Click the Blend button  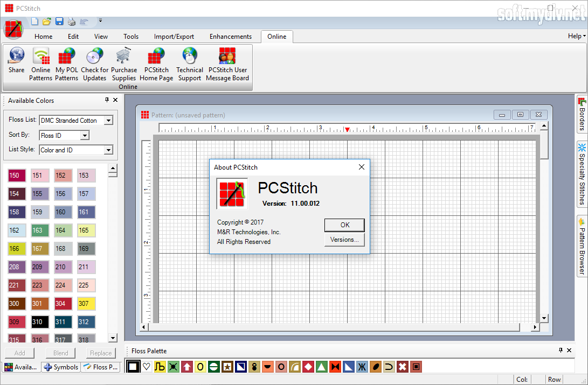(60, 353)
